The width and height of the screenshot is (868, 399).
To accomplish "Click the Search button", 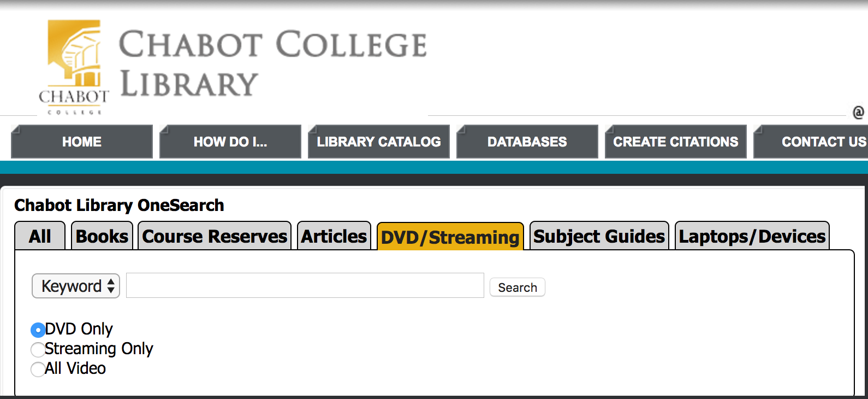I will (x=518, y=287).
